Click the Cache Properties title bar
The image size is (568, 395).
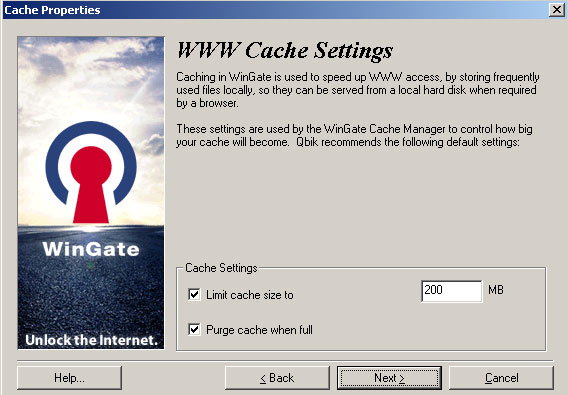tap(275, 10)
